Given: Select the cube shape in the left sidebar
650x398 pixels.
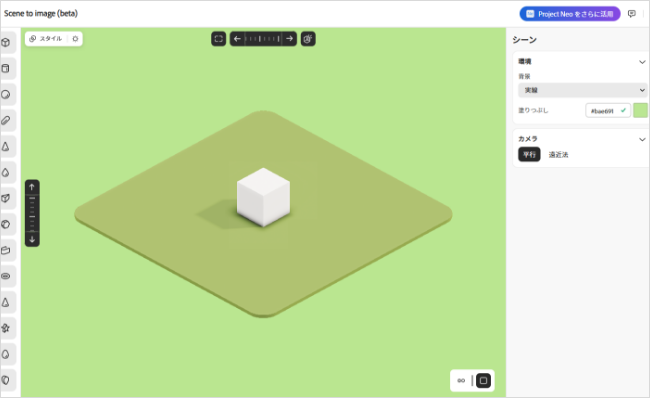Looking at the screenshot, I should (x=6, y=42).
